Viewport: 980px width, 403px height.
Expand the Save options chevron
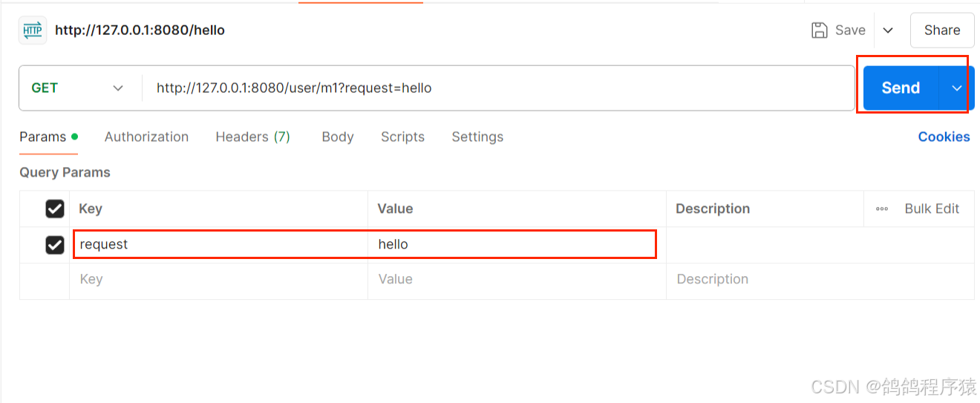888,30
